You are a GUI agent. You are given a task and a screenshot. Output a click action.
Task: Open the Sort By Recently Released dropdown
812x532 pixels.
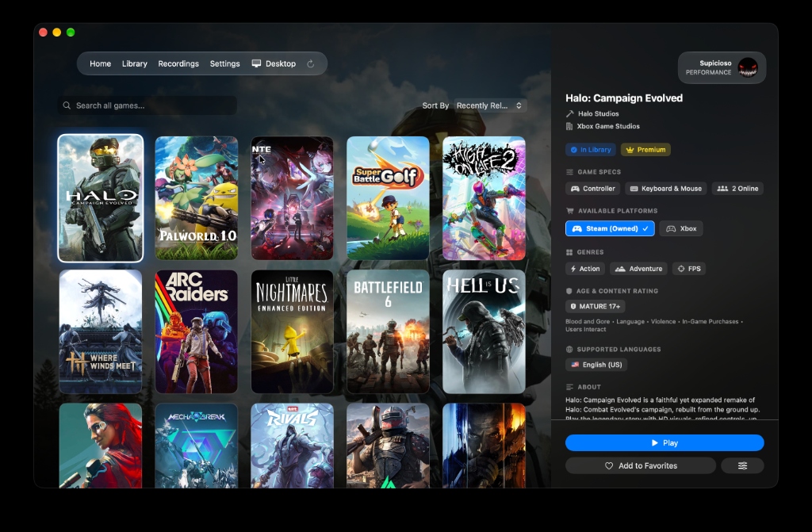coord(490,105)
